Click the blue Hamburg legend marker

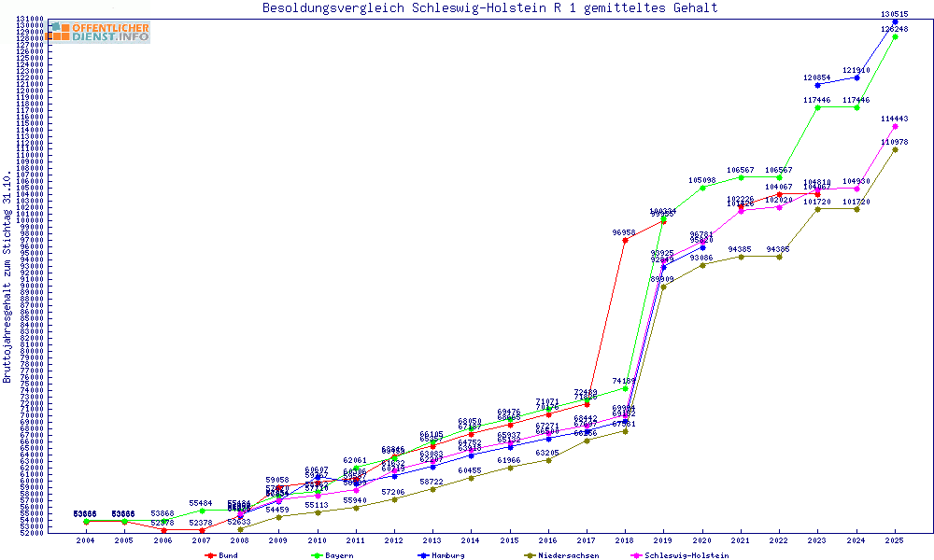pos(423,555)
